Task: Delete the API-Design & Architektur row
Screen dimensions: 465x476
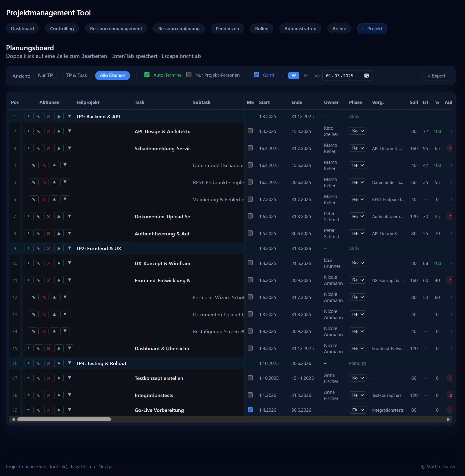Action: pyautogui.click(x=49, y=131)
